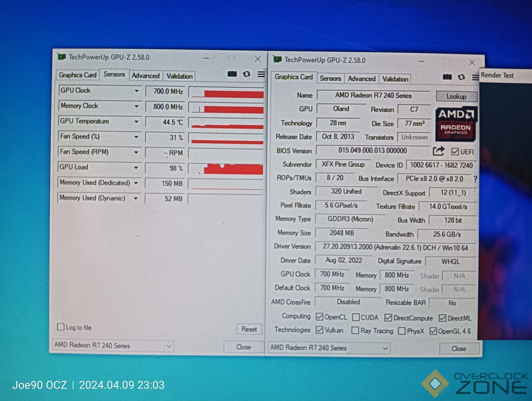Open the Fan Speed (RPM) sensor dropdown
532x401 pixels.
pos(136,152)
